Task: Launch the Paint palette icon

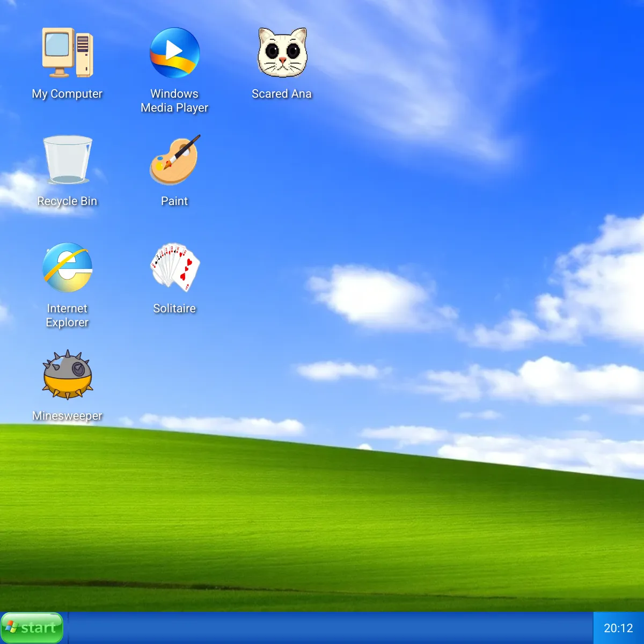Action: click(x=174, y=160)
